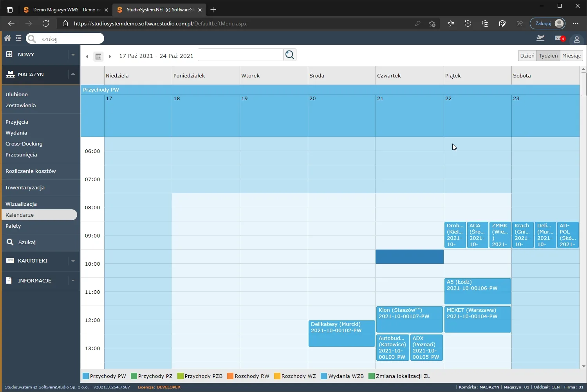Open the calendar date picker icon
This screenshot has height=392, width=587.
tap(98, 56)
